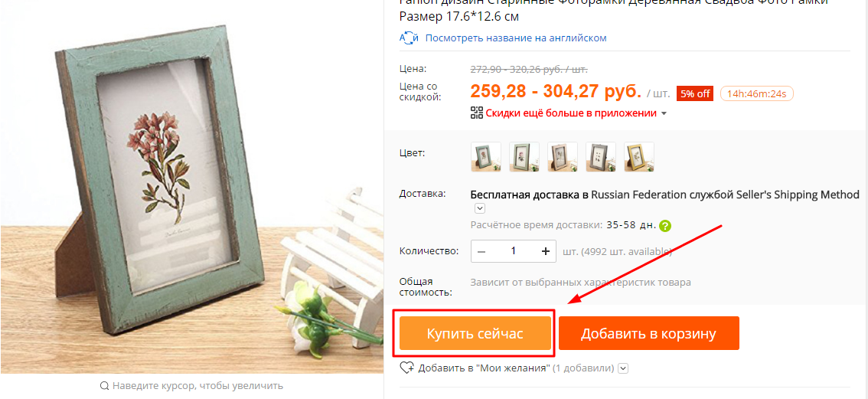Decrease quantity with the minus button

tap(481, 251)
